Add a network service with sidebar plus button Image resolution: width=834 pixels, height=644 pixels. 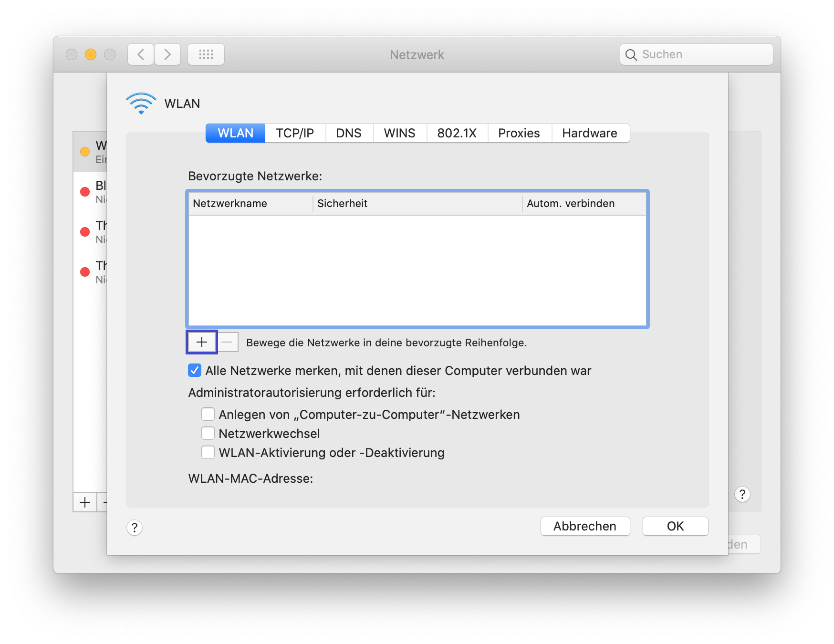tap(85, 502)
